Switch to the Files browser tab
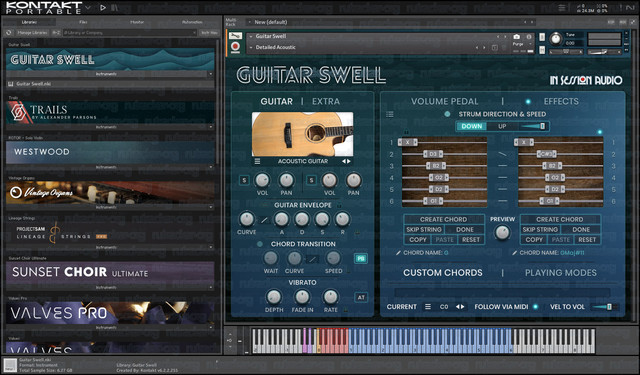 (x=83, y=22)
